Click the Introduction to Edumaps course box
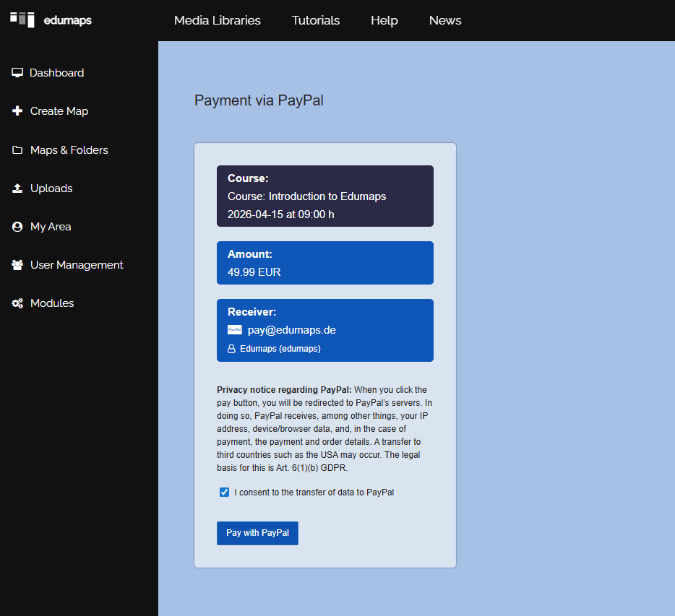The height and width of the screenshot is (616, 675). (x=324, y=196)
